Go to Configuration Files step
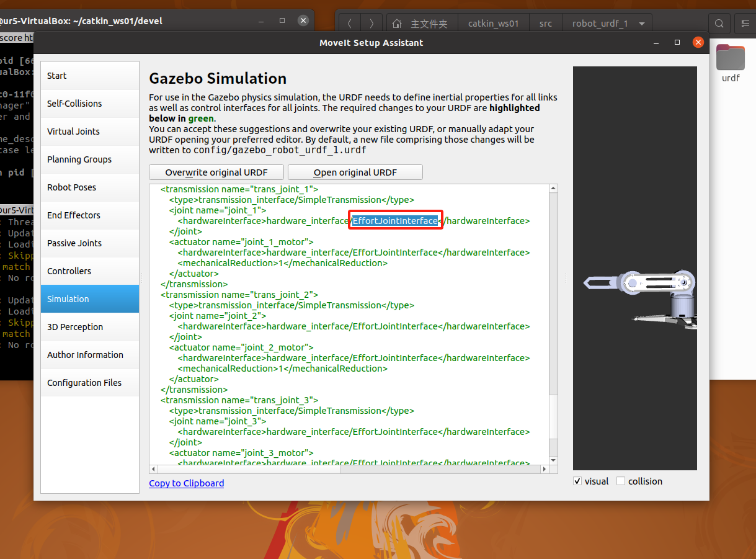Viewport: 756px width, 559px height. (x=90, y=383)
